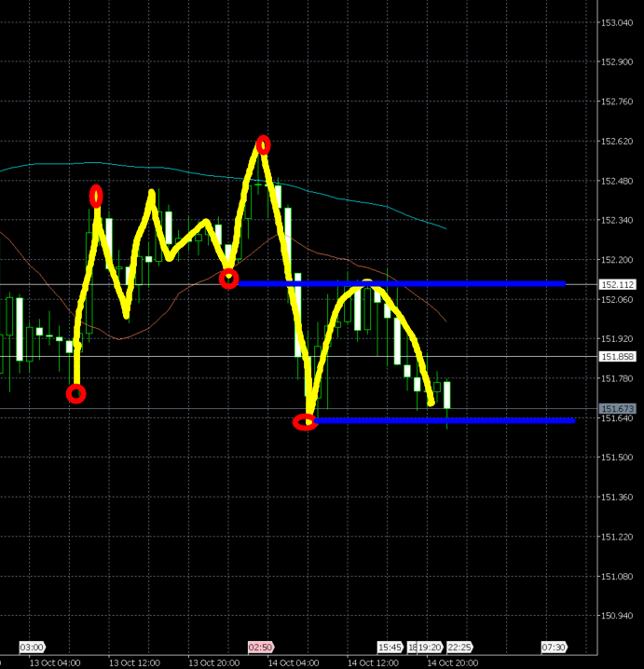Click the 152.112 price level label
This screenshot has height=669, width=644.
(617, 285)
